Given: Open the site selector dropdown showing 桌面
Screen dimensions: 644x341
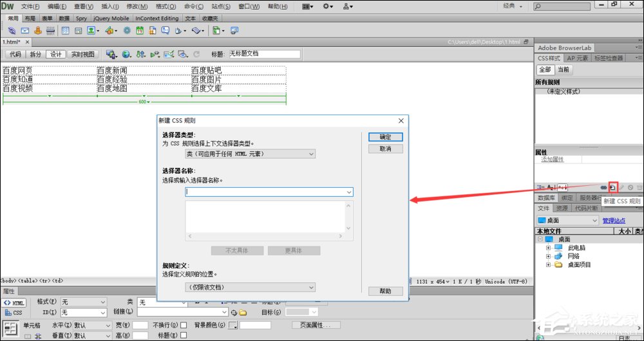Looking at the screenshot, I should [x=567, y=220].
